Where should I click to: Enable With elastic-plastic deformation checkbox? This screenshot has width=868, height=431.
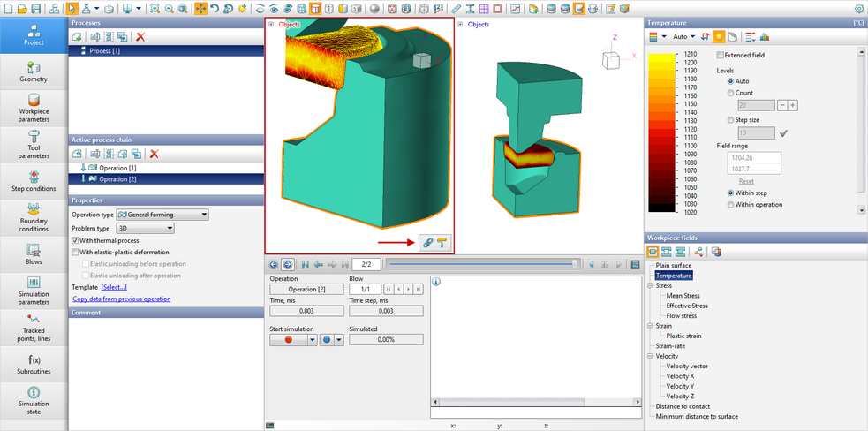click(x=76, y=252)
